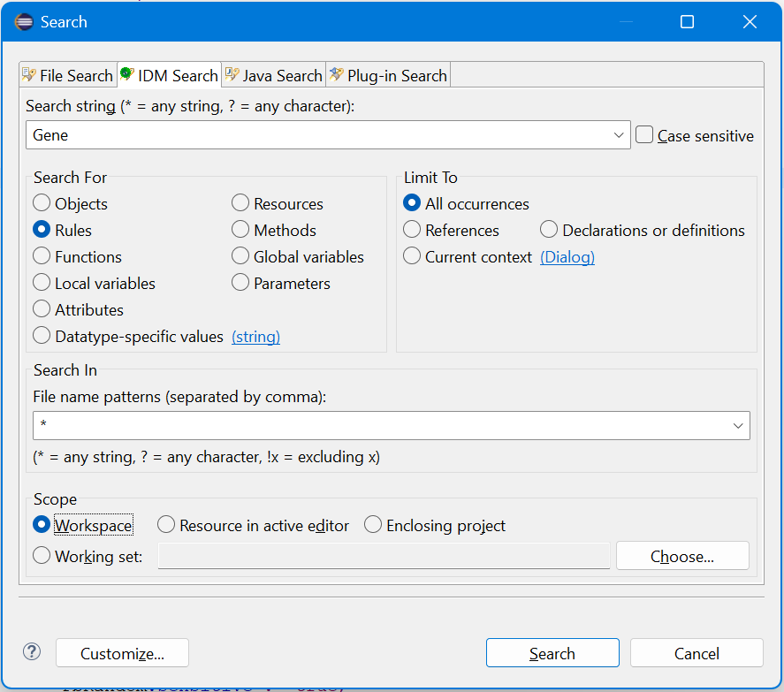Image resolution: width=784 pixels, height=692 pixels.
Task: Switch to the File Search tab
Action: point(67,76)
